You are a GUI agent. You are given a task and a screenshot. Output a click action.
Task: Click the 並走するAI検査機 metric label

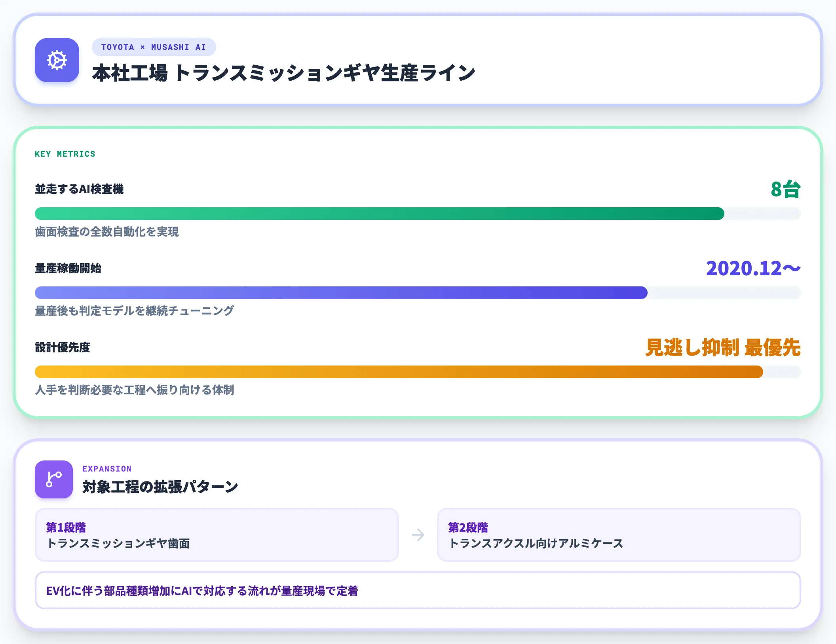point(79,189)
